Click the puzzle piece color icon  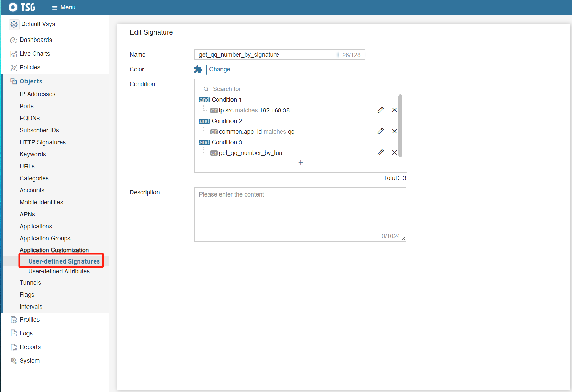(x=198, y=69)
